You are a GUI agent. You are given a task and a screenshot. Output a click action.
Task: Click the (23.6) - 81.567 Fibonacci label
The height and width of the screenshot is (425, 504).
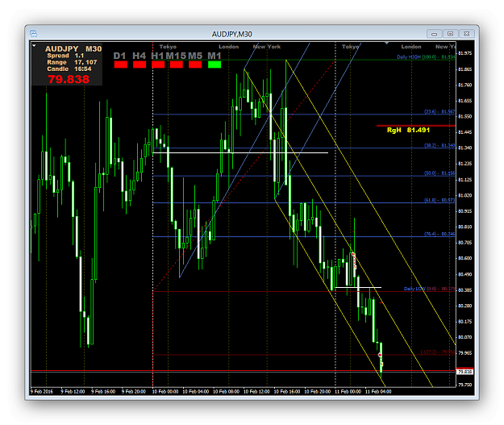pos(439,111)
